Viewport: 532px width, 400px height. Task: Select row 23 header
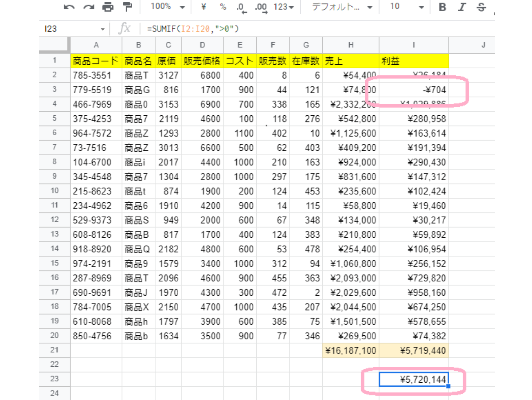point(54,379)
